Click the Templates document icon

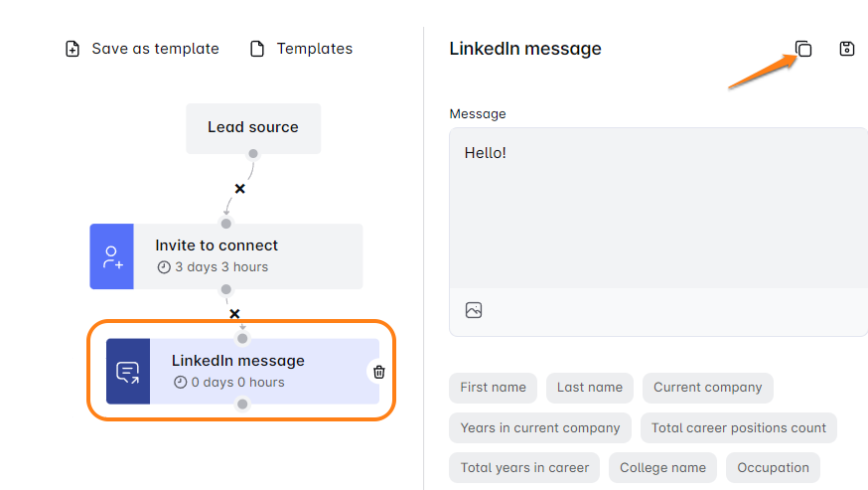point(257,49)
